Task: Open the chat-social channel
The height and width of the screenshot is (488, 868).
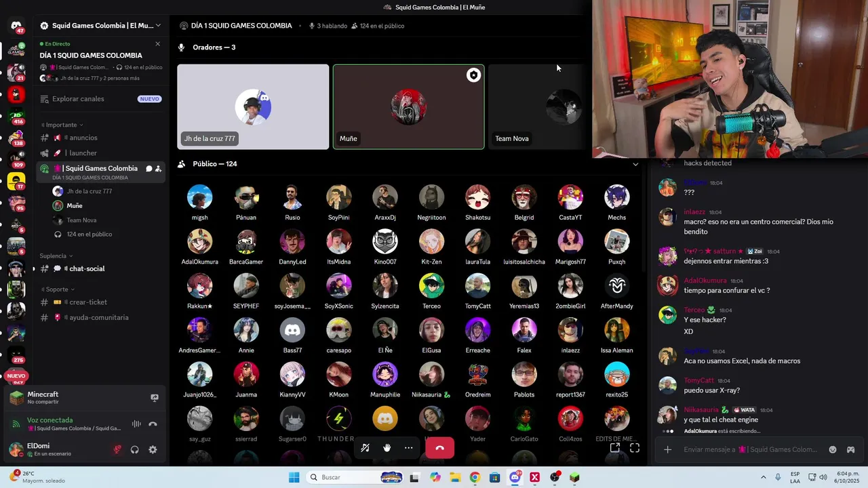Action: (x=100, y=268)
